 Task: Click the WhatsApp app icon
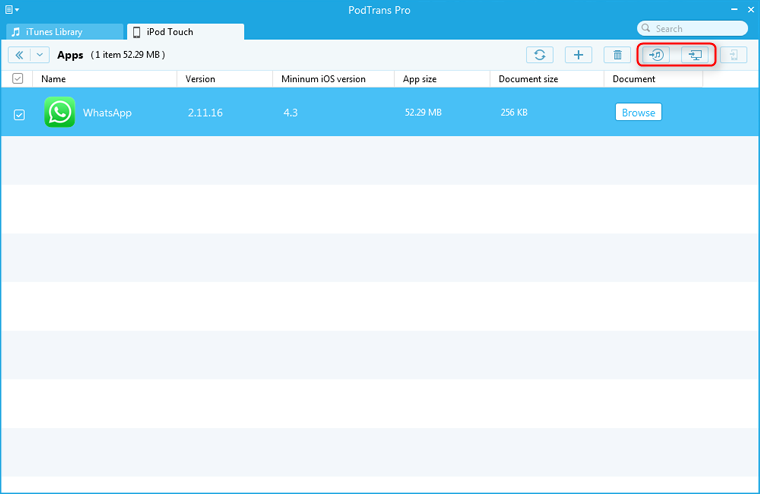click(60, 112)
